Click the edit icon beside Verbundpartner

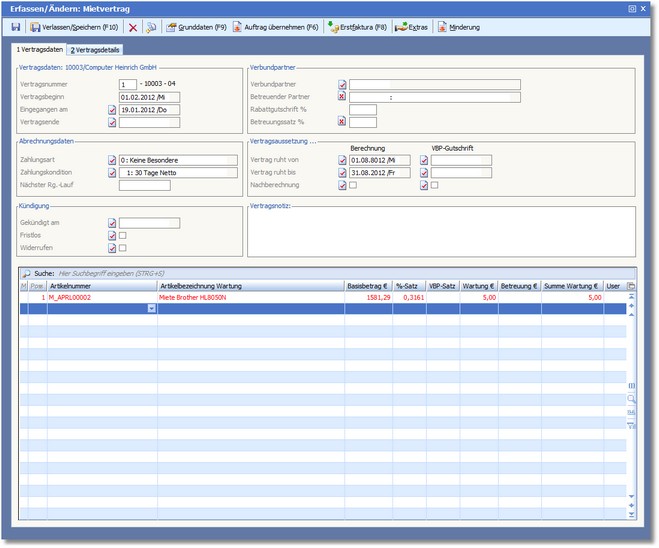coord(342,85)
